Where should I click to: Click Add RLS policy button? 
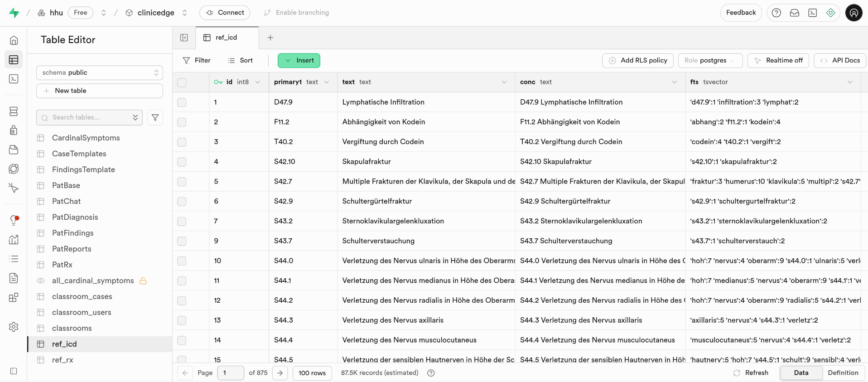coord(637,60)
